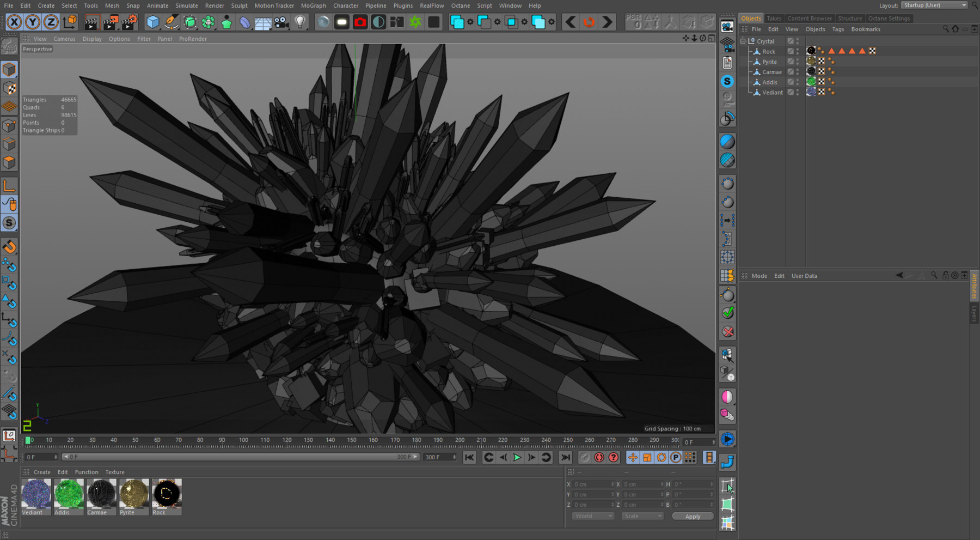
Task: Select the Pyrite material thumbnail
Action: pyautogui.click(x=134, y=493)
